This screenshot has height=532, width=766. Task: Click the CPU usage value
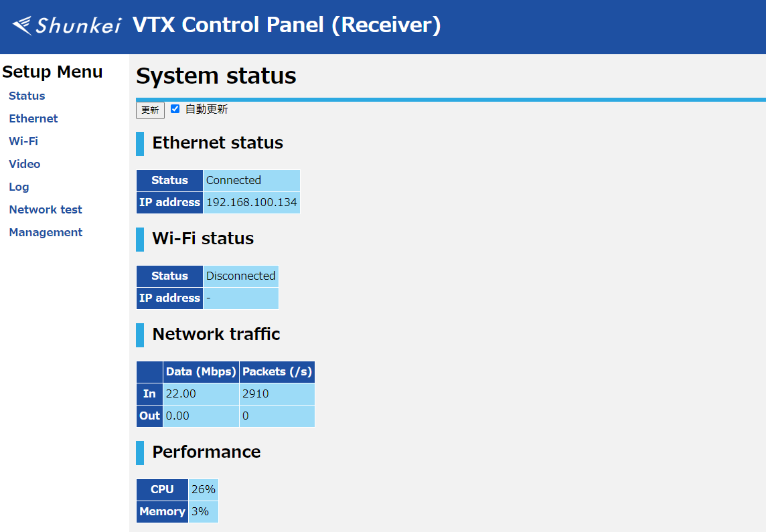click(x=203, y=489)
